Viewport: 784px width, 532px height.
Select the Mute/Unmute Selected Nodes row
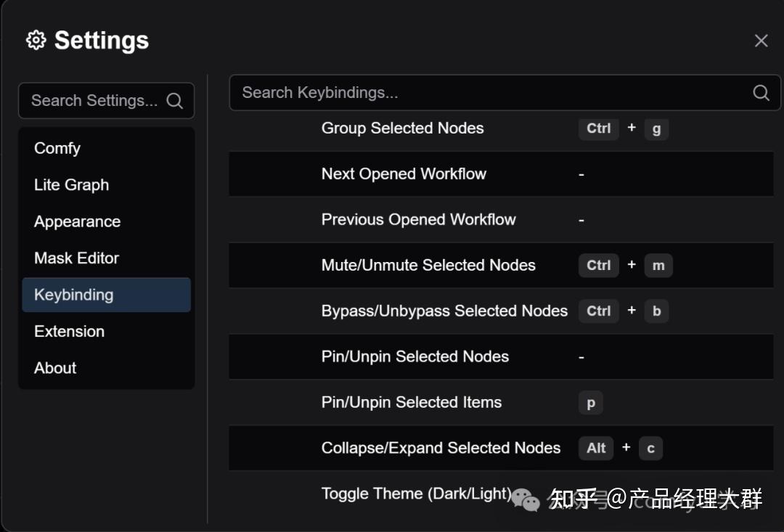pyautogui.click(x=428, y=266)
